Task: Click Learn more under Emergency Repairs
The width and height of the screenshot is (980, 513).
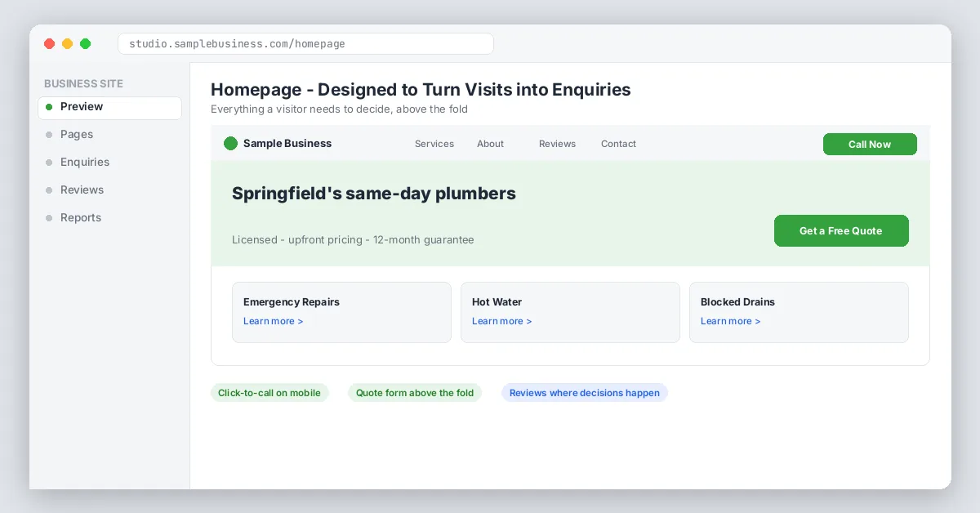Action: click(274, 321)
